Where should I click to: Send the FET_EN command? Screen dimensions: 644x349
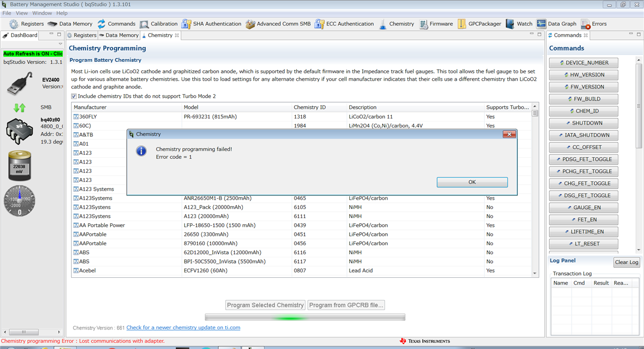click(x=584, y=220)
